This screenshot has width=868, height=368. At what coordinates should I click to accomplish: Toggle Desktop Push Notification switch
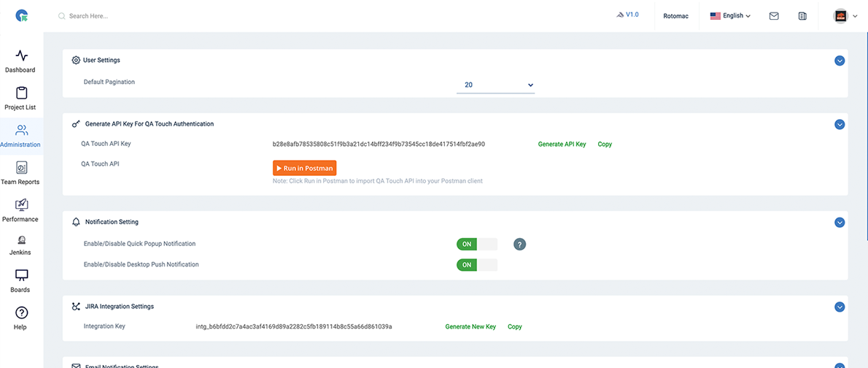[476, 265]
